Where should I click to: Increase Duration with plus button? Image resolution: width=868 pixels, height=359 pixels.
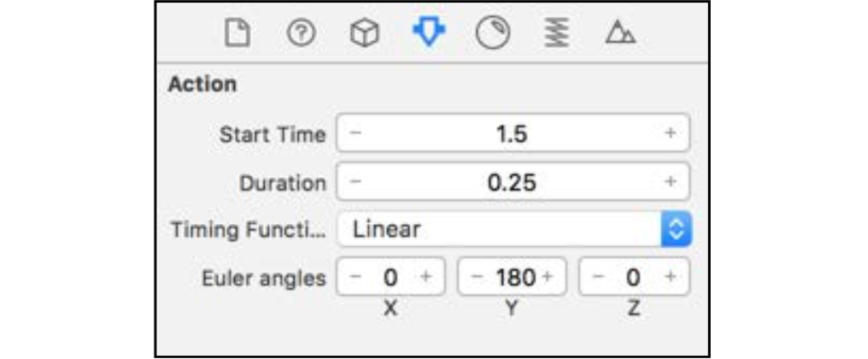tap(670, 182)
